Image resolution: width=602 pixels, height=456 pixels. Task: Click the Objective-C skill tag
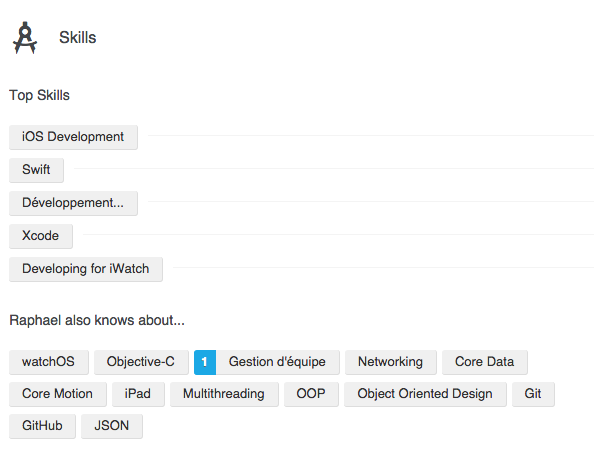pos(141,362)
